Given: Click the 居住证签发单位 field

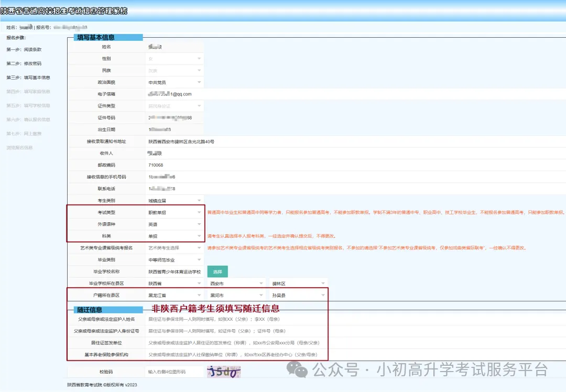Looking at the screenshot, I should tap(355, 343).
